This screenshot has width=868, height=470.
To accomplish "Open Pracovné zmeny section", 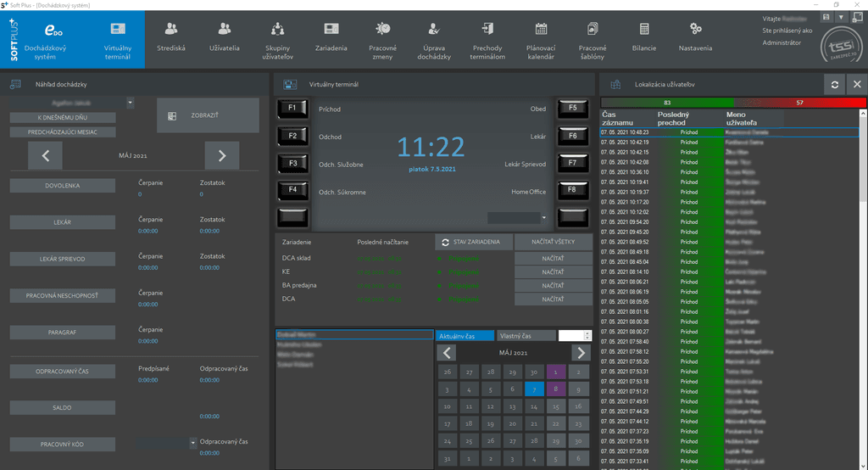I will click(383, 39).
